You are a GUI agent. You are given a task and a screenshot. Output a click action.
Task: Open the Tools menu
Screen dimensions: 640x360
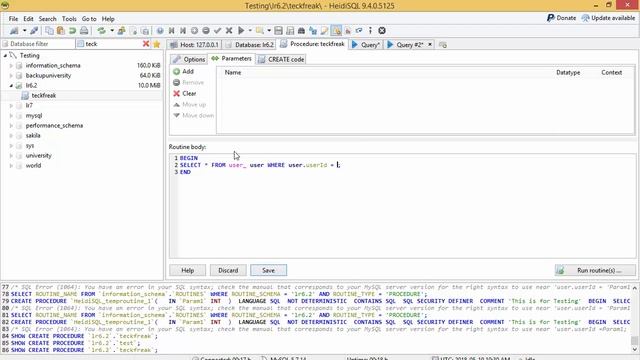[69, 19]
